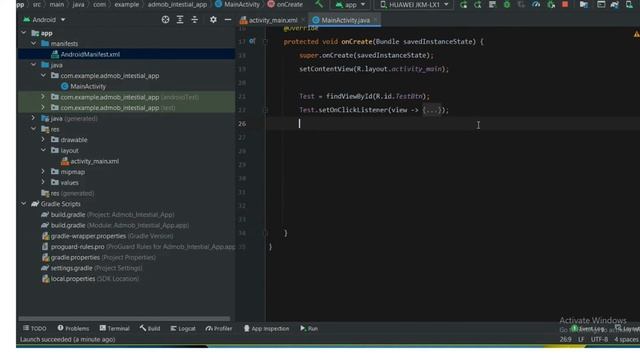Collapse the onCreate method fold marker
Viewport: 640px width, 360px height.
265,41
